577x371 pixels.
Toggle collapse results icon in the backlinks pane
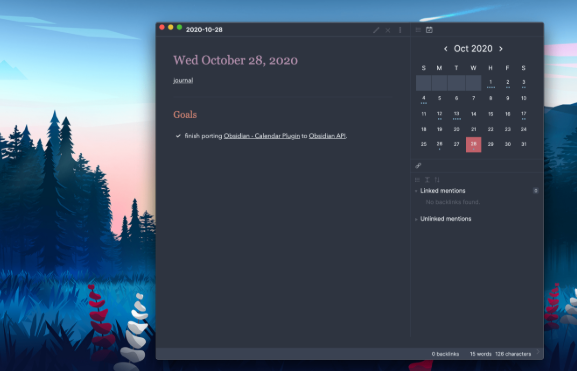(x=417, y=180)
